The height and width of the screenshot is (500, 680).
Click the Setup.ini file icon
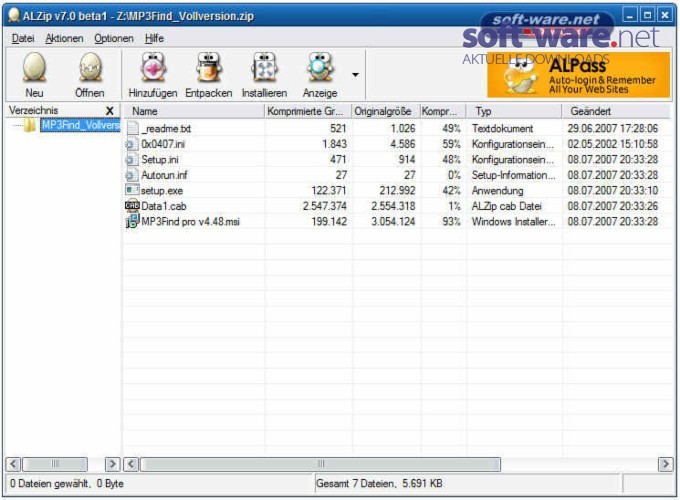point(132,160)
